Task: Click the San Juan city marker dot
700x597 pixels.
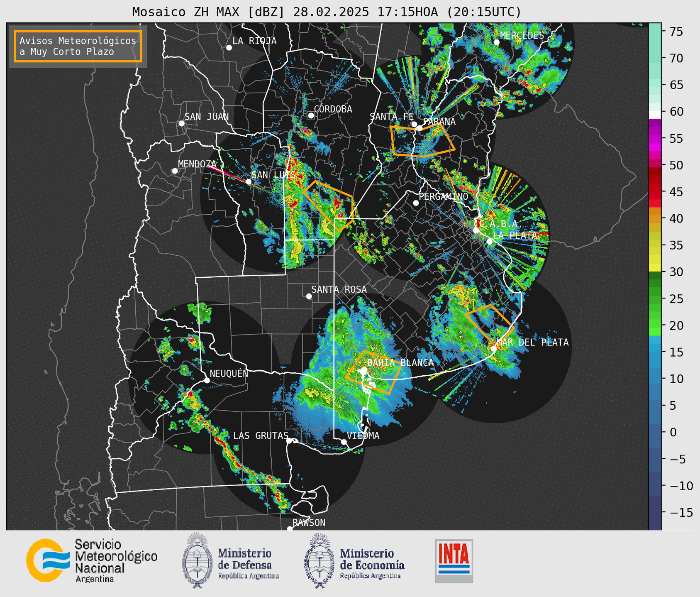Action: [181, 123]
